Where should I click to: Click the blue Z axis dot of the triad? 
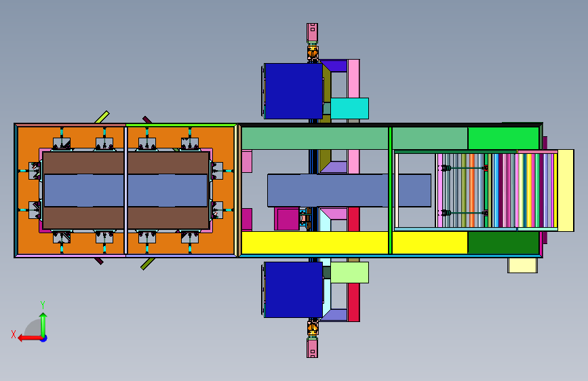44,338
